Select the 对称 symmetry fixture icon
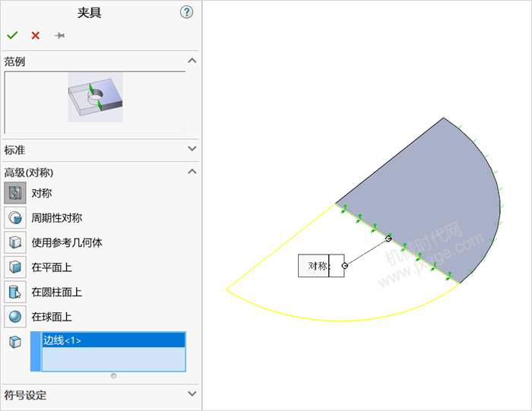Image resolution: width=532 pixels, height=411 pixels. point(15,193)
